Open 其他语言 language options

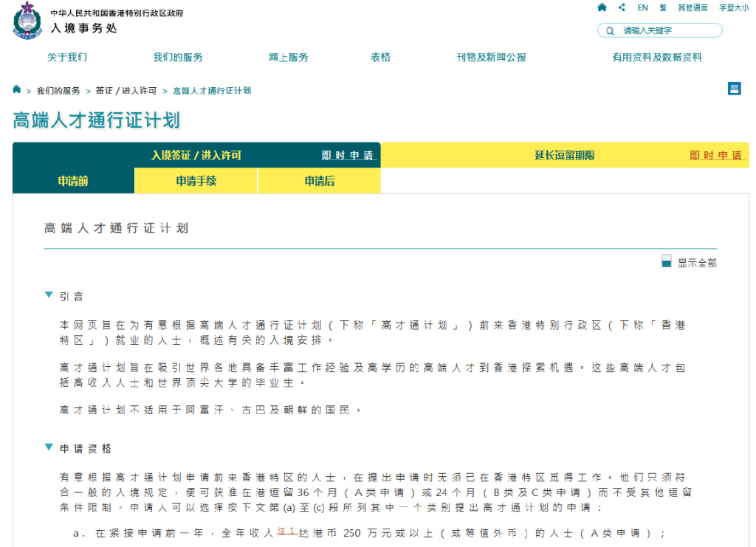693,7
